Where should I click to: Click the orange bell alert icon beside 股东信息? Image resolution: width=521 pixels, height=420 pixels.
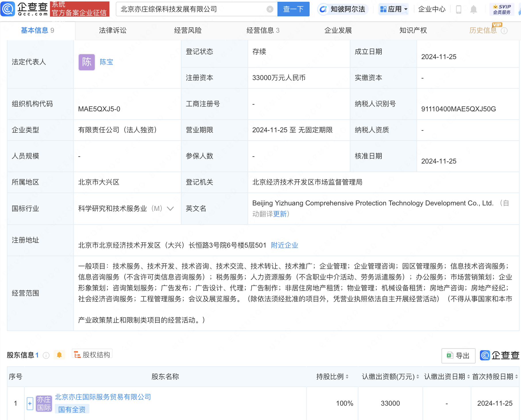[59, 355]
